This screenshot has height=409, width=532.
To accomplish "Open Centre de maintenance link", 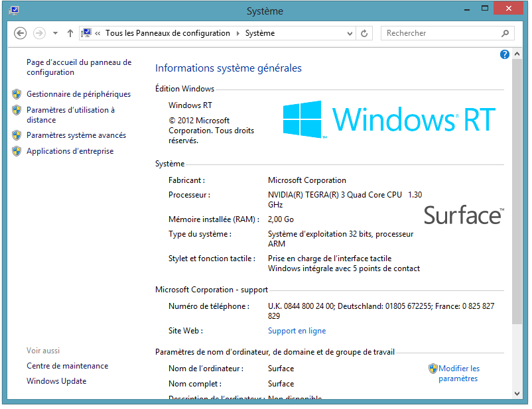I will (68, 366).
